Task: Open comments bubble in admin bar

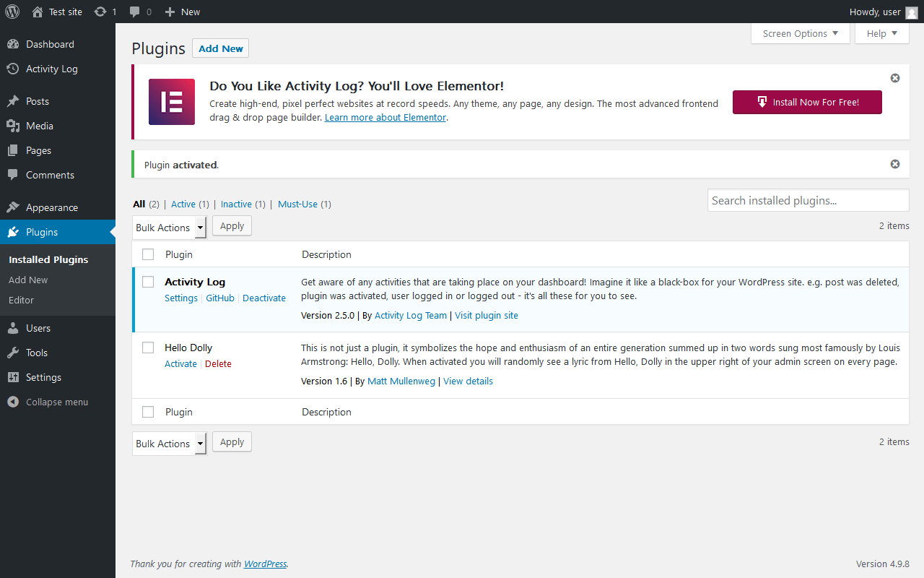Action: click(135, 12)
